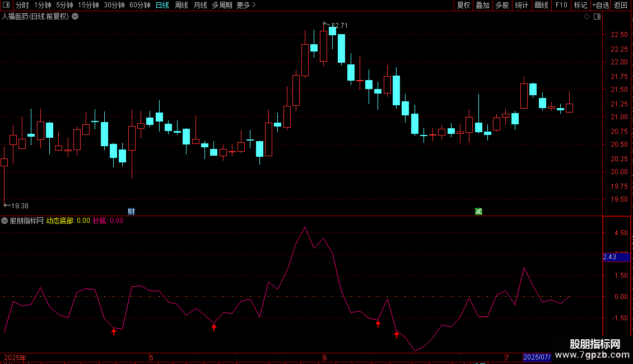Click the diamond icon above the price axis
The image size is (633, 364).
587,17
